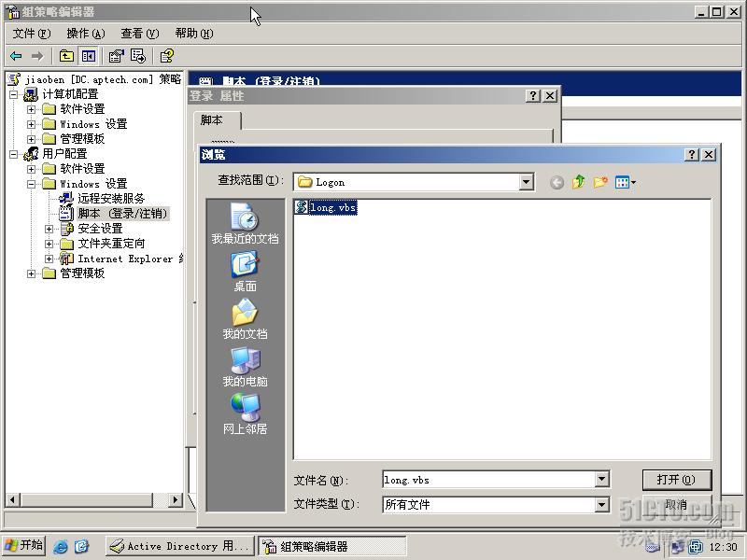
Task: Select the jiaoben [DC.aptech.com] 策略 root node
Action: click(103, 79)
